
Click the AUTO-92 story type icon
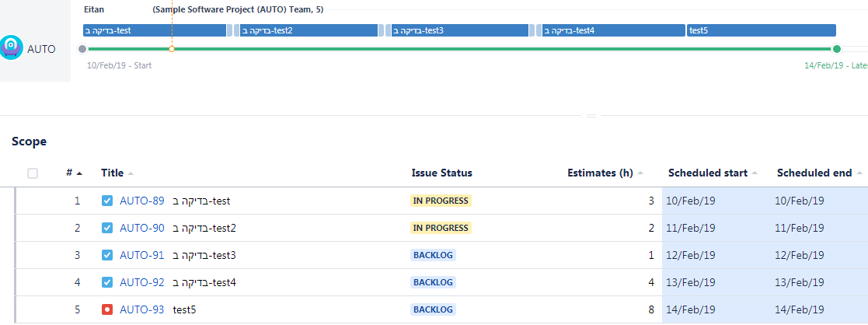pyautogui.click(x=107, y=282)
